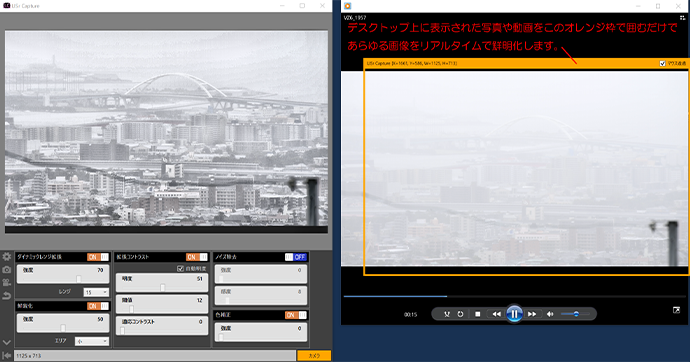Toggle the マウス透過 checkbox on orange frame
This screenshot has width=690, height=362.
coord(662,63)
